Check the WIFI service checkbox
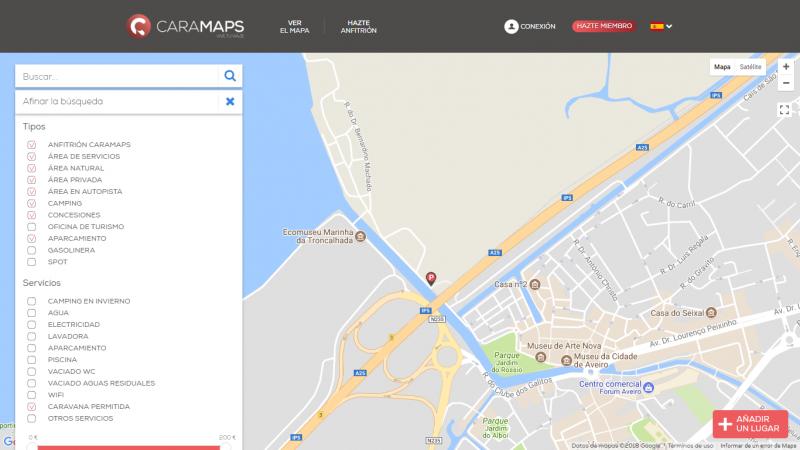The width and height of the screenshot is (800, 450). [32, 395]
